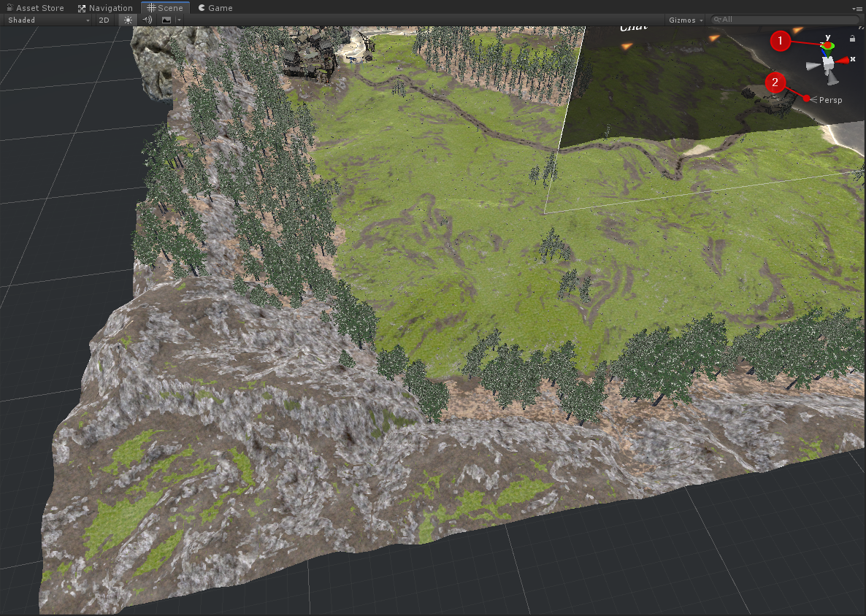Click the Persp projection label
The height and width of the screenshot is (616, 866).
click(830, 100)
